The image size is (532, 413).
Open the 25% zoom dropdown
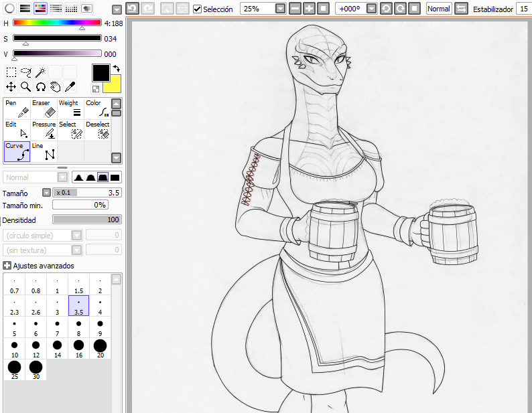[x=280, y=9]
